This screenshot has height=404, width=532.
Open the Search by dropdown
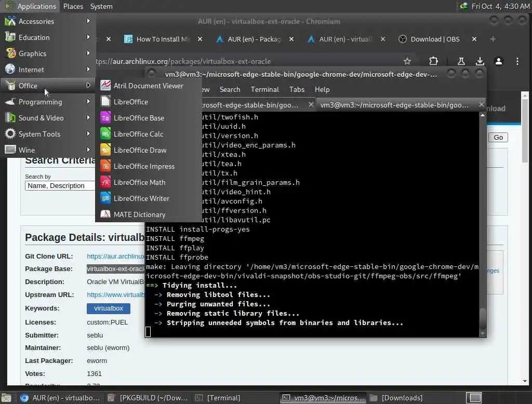click(60, 186)
